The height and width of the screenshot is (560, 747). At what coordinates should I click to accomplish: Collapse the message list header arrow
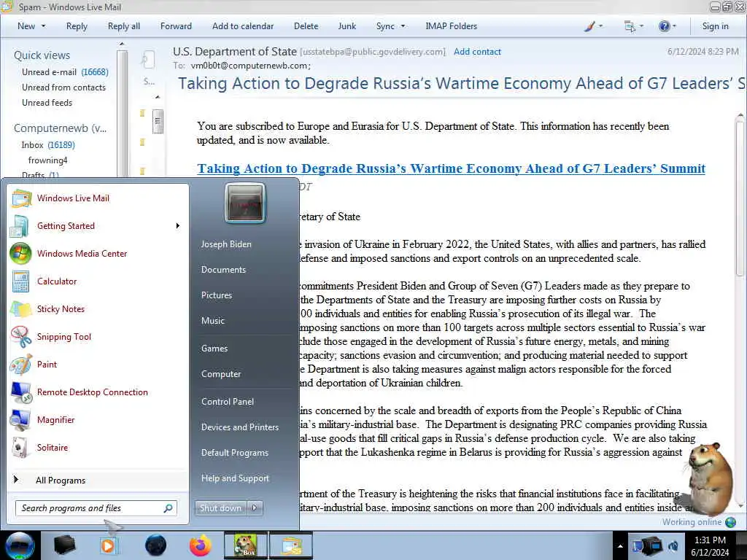[x=158, y=97]
